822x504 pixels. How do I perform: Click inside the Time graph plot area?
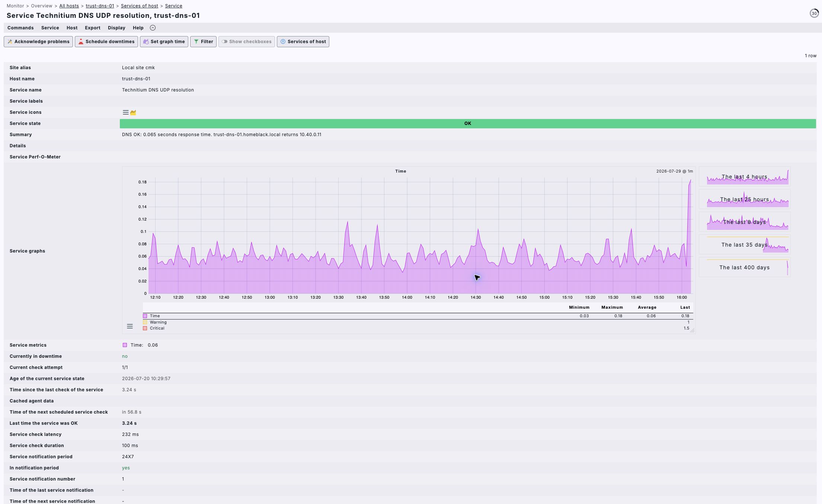420,236
